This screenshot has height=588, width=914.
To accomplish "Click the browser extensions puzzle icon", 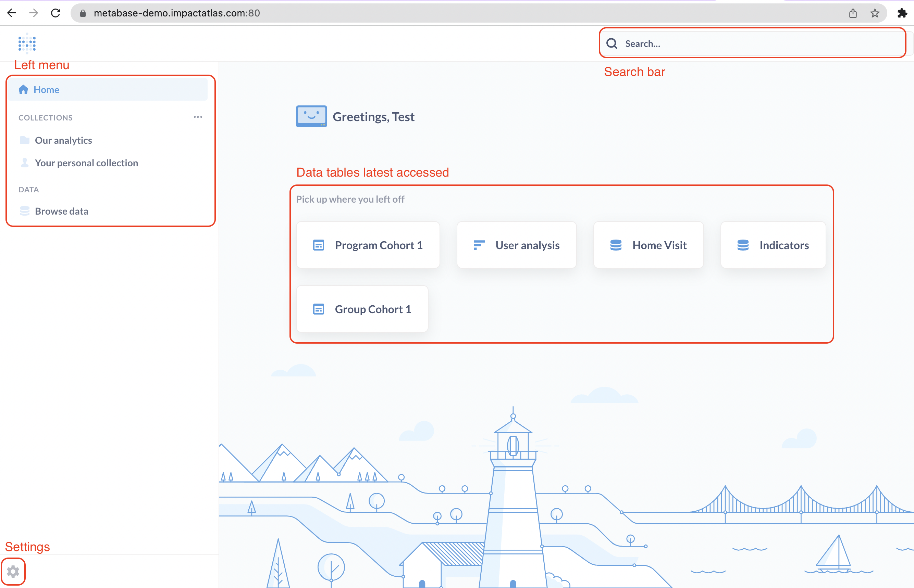I will point(903,13).
